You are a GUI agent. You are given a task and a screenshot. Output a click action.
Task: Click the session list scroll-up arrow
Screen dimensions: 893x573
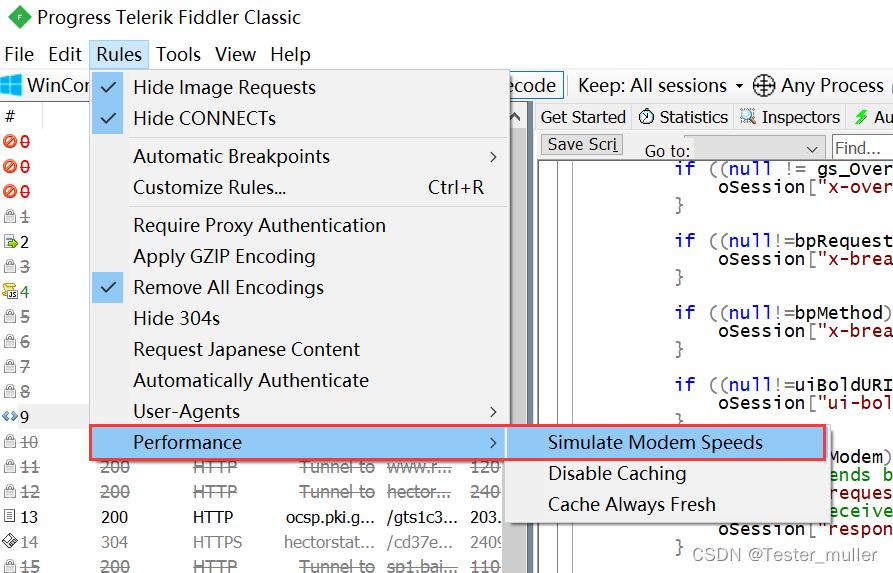[x=515, y=117]
